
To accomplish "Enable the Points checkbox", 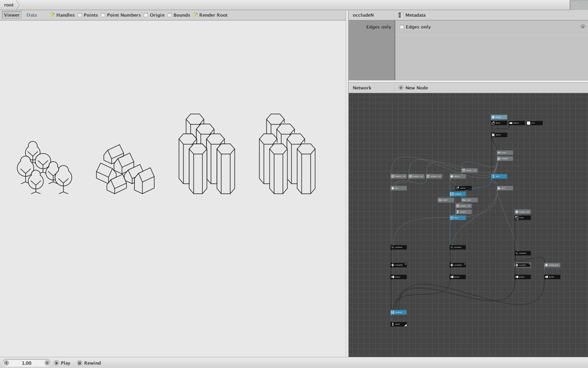I will coord(79,15).
